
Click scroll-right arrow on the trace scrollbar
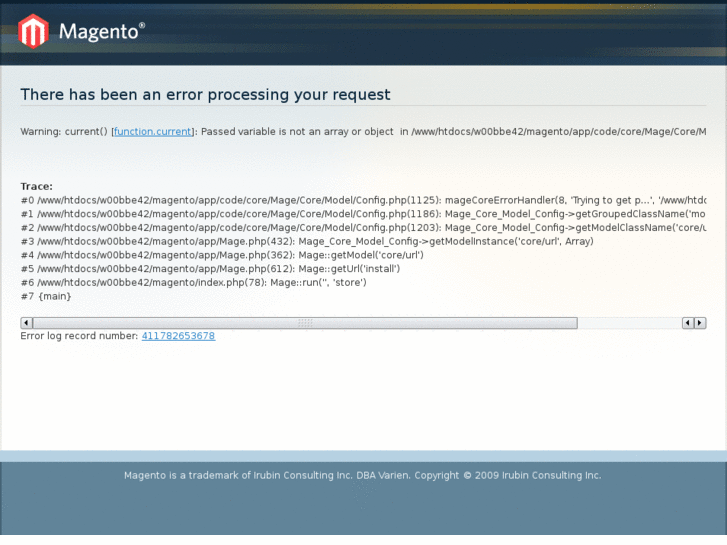(x=700, y=323)
